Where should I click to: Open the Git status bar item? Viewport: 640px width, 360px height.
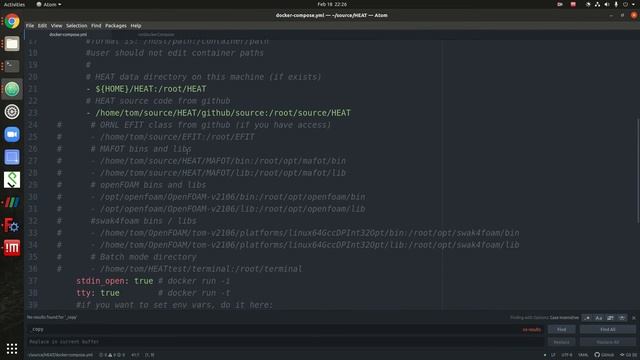click(628, 355)
